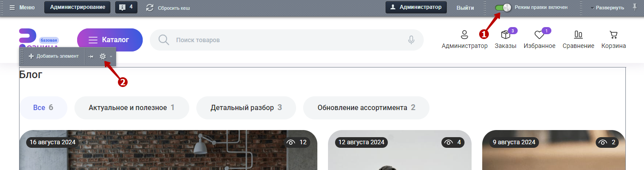Open dropdown arrow next to gear icon

tap(111, 57)
